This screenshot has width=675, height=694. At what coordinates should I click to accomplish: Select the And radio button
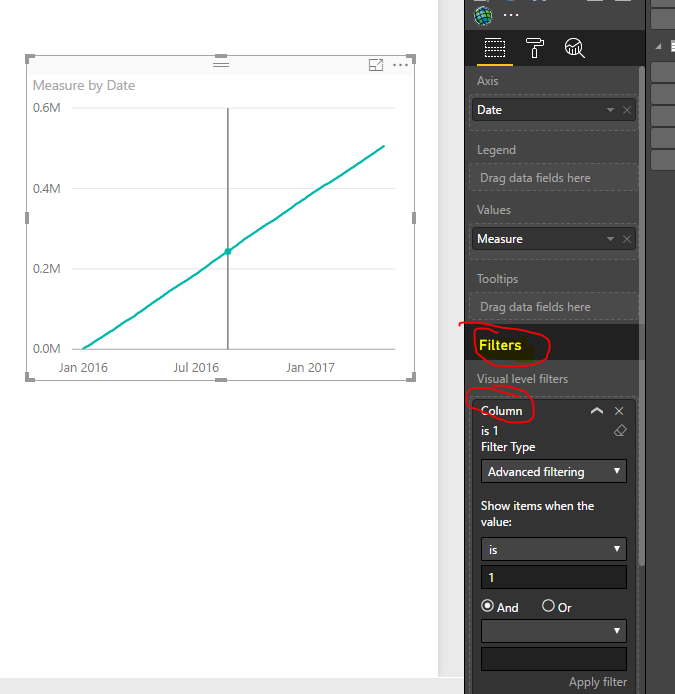pos(487,606)
